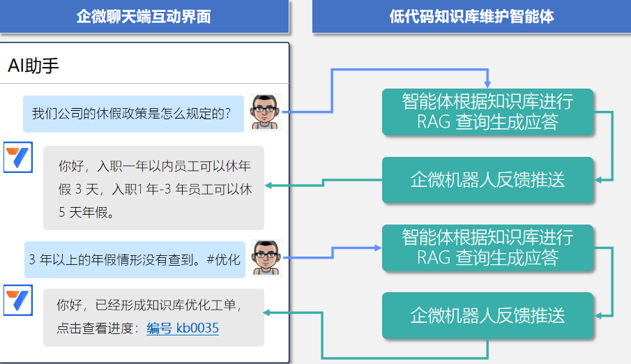This screenshot has width=631, height=364.
Task: Select the 我们公司的休假政策是怎么规定的 message bubble
Action: tap(133, 114)
